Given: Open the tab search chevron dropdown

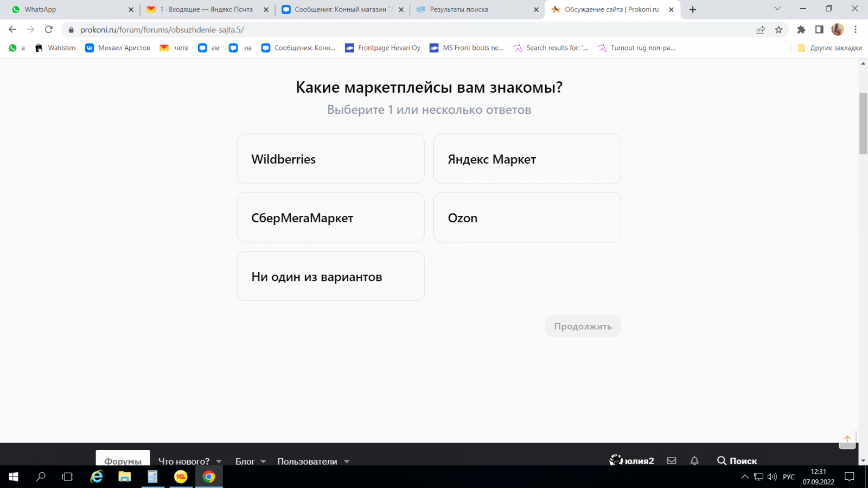Looking at the screenshot, I should [777, 9].
